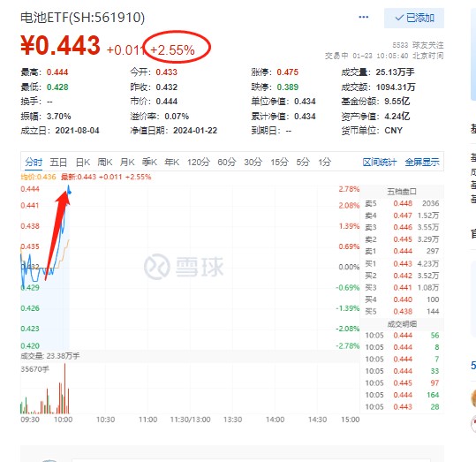Click the 昨收 0.432 value
The image size is (476, 462).
166,87
